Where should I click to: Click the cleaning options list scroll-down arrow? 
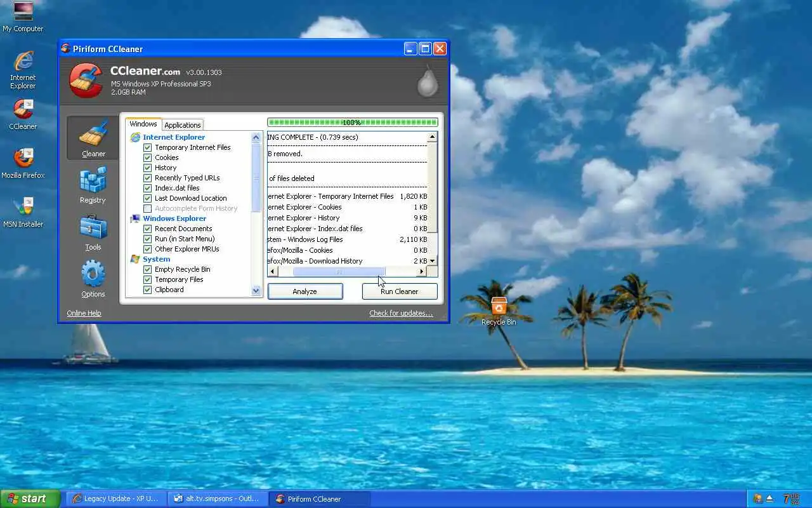256,291
